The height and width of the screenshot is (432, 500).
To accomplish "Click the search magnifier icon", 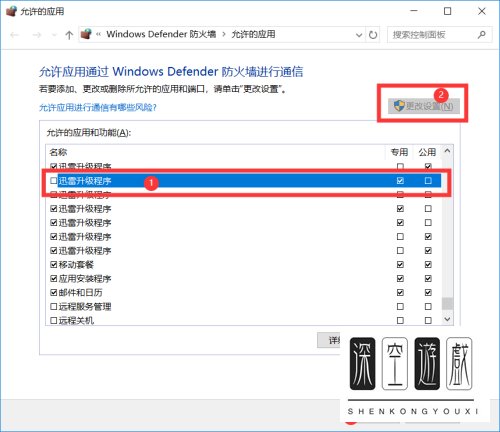I will tap(481, 34).
